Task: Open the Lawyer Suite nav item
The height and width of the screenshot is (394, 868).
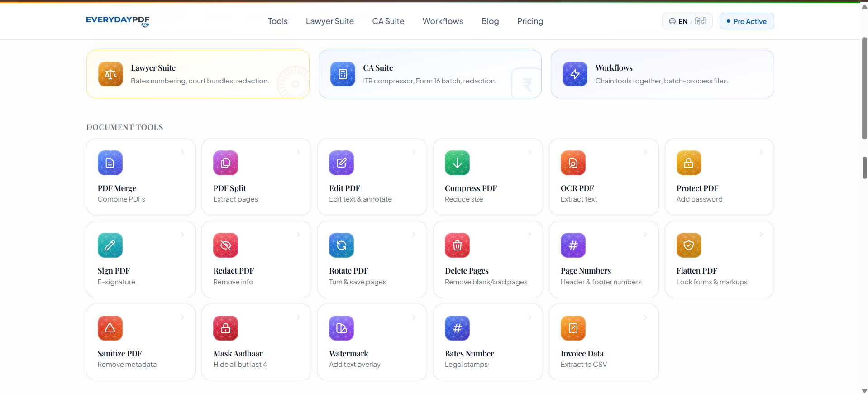Action: (330, 21)
